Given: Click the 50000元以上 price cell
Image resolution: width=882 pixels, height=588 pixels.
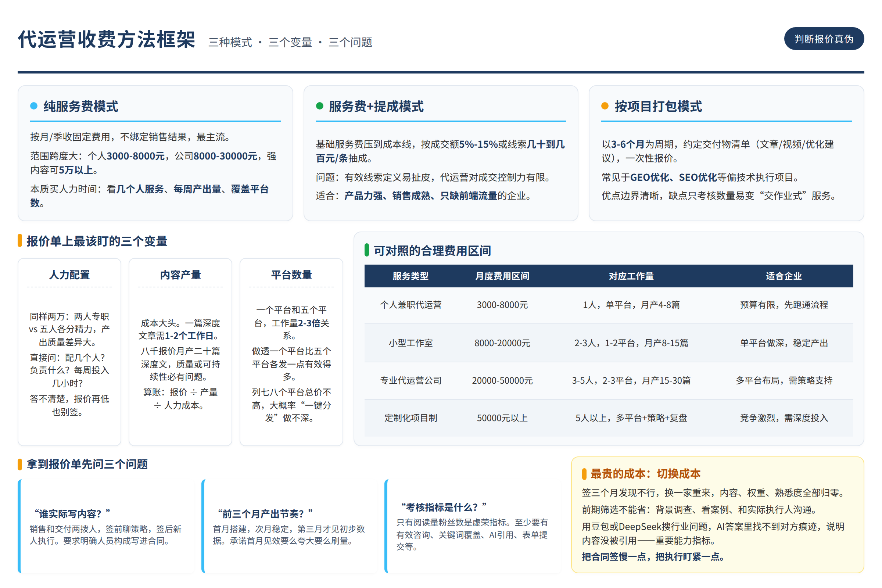Looking at the screenshot, I should [x=502, y=418].
